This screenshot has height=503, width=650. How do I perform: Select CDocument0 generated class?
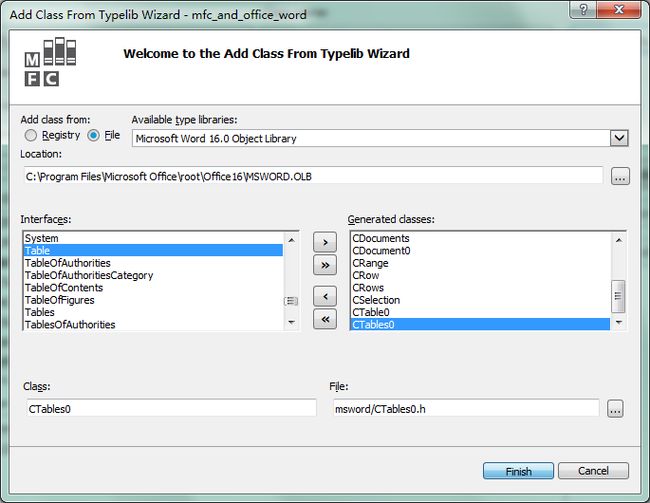pyautogui.click(x=480, y=251)
